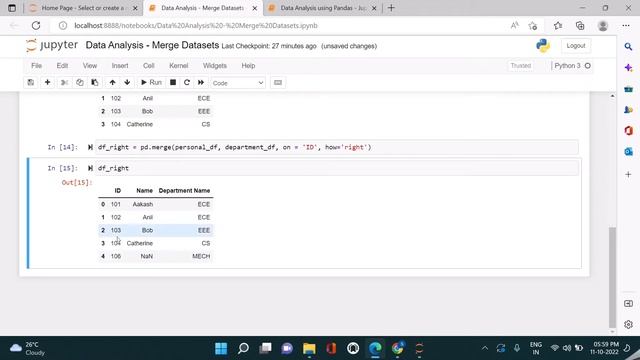Add page to favorites star icon
Screen dimensions: 640x360
click(533, 26)
